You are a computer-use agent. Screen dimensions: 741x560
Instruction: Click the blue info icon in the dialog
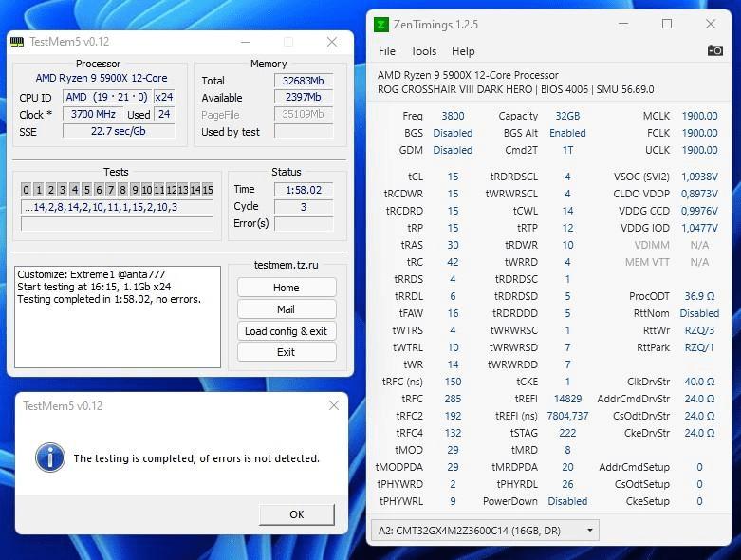click(50, 457)
